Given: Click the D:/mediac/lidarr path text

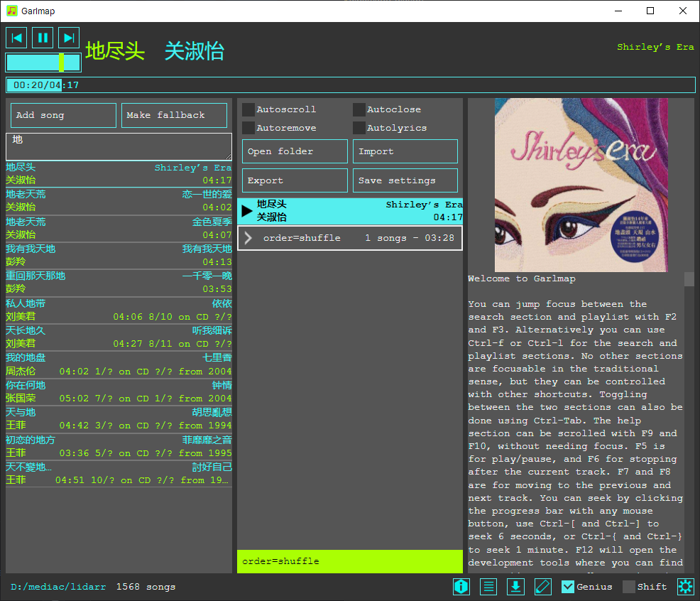Looking at the screenshot, I should 58,587.
